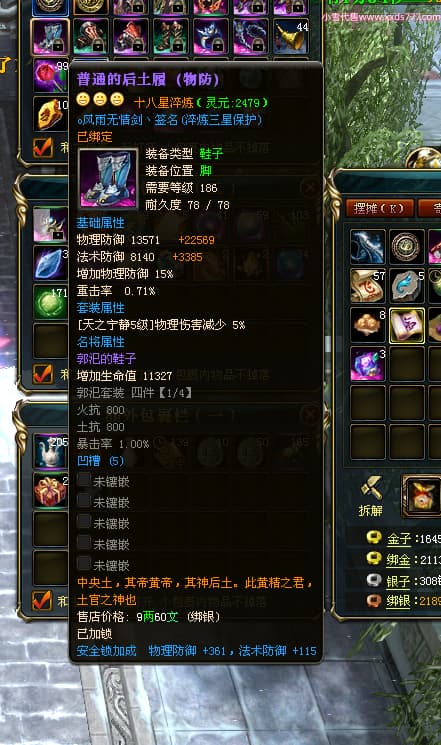Click the red gift box item
The width and height of the screenshot is (441, 745).
pyautogui.click(x=51, y=490)
